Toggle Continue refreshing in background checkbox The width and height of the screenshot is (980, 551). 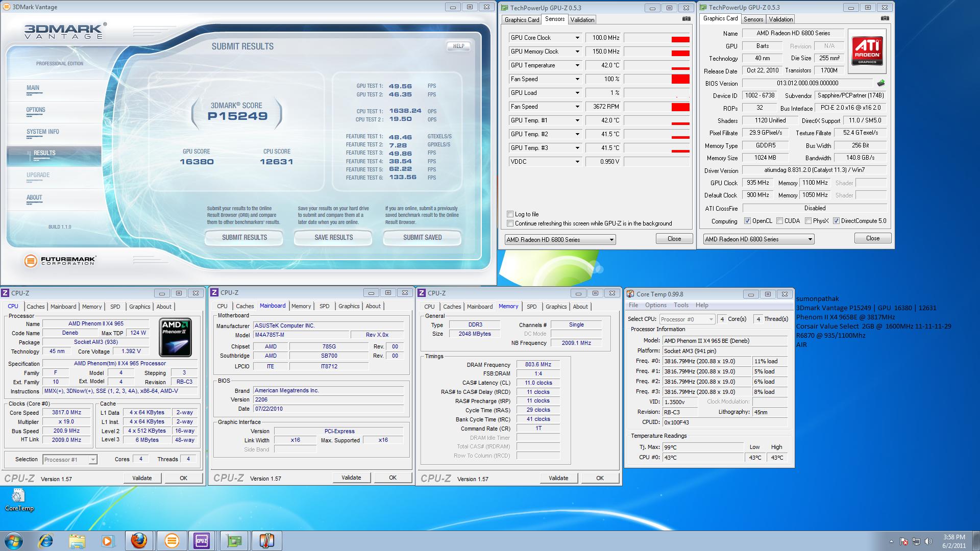point(510,223)
